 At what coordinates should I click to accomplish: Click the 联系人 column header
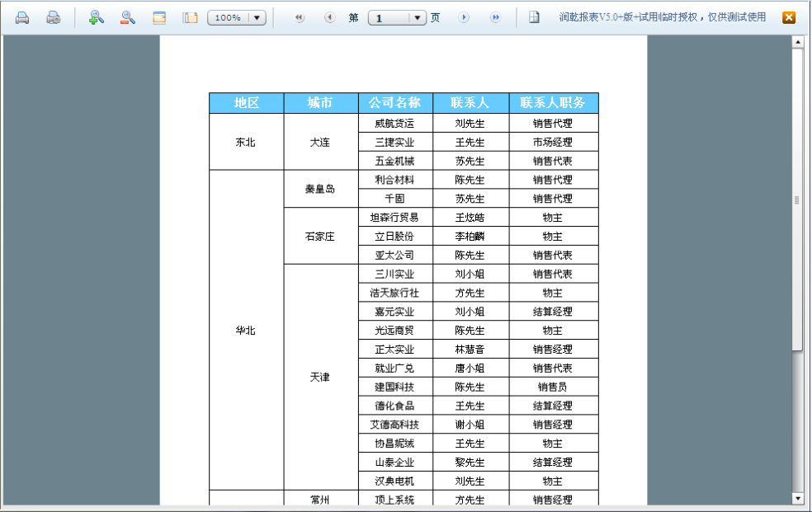pos(470,103)
